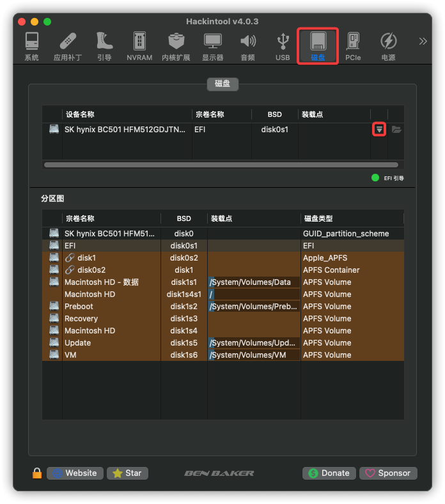Sort partition map by BSD header
Screen dimensions: 445x504
[x=184, y=218]
